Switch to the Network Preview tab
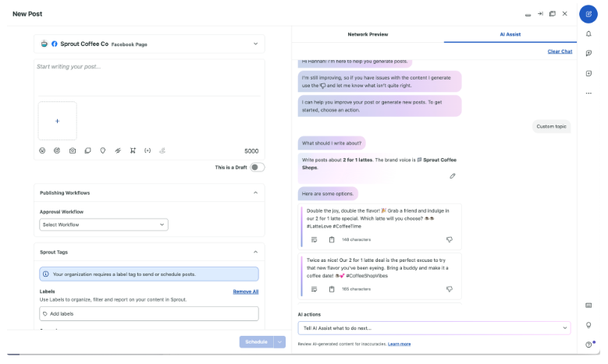 368,34
